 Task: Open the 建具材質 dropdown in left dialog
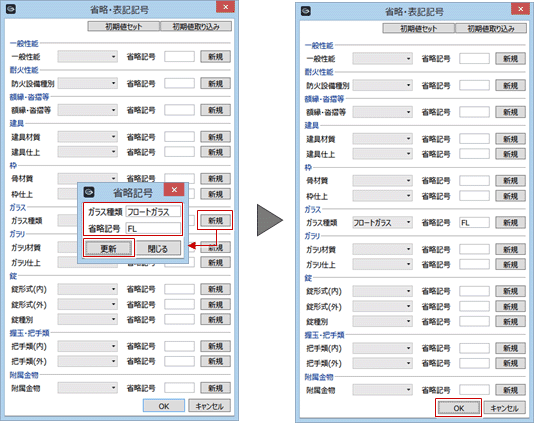(x=88, y=137)
